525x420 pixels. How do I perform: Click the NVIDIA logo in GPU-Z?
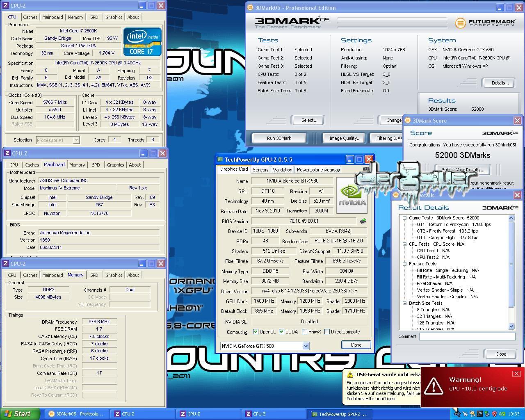(x=352, y=196)
